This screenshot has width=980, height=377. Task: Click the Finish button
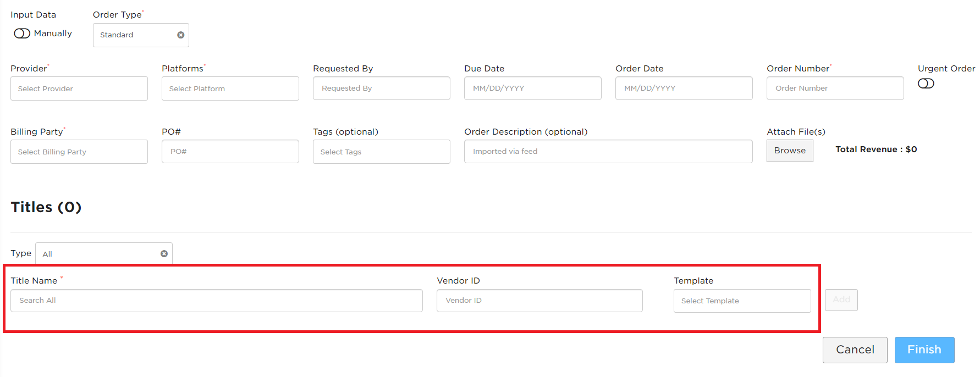click(924, 350)
